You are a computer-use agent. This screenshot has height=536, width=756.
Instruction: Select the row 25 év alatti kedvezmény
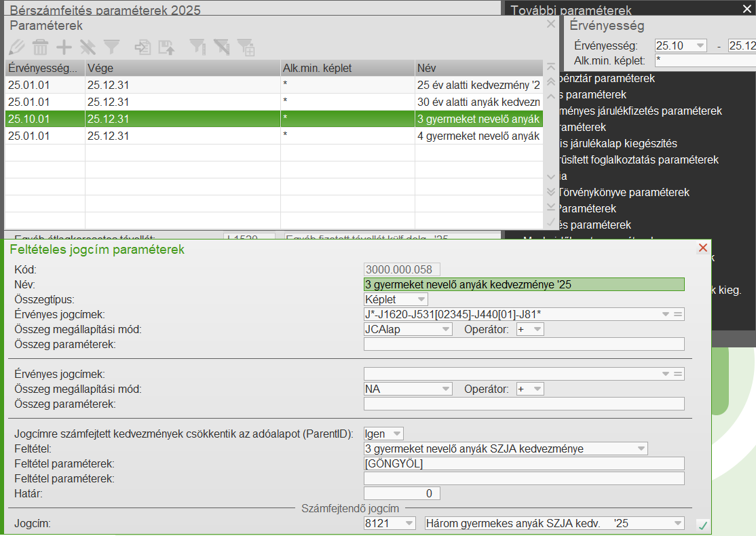(x=274, y=85)
